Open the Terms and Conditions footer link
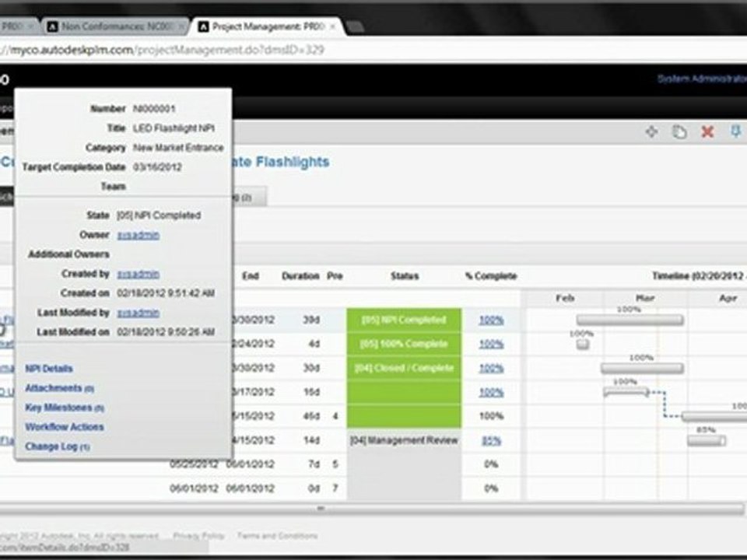This screenshot has height=560, width=747. tap(277, 536)
